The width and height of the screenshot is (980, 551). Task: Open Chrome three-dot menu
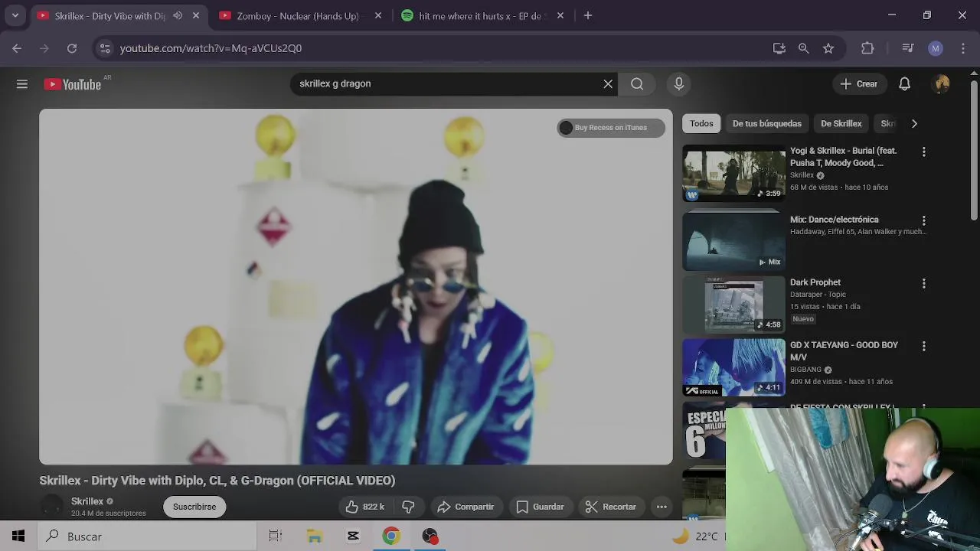(x=963, y=48)
